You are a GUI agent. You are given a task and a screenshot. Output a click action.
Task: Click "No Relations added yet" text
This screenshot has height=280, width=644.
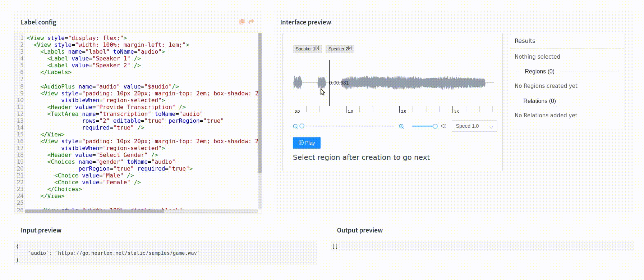coord(546,115)
